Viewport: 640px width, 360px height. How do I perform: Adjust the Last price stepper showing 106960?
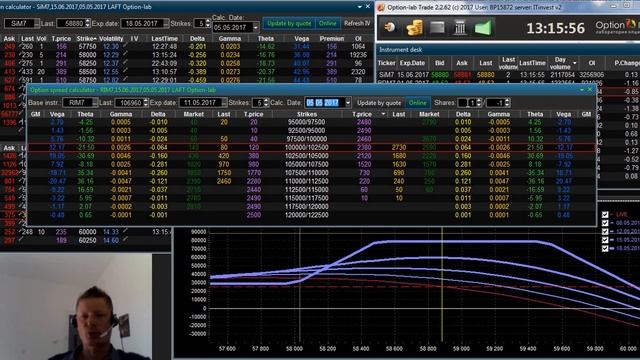[145, 103]
